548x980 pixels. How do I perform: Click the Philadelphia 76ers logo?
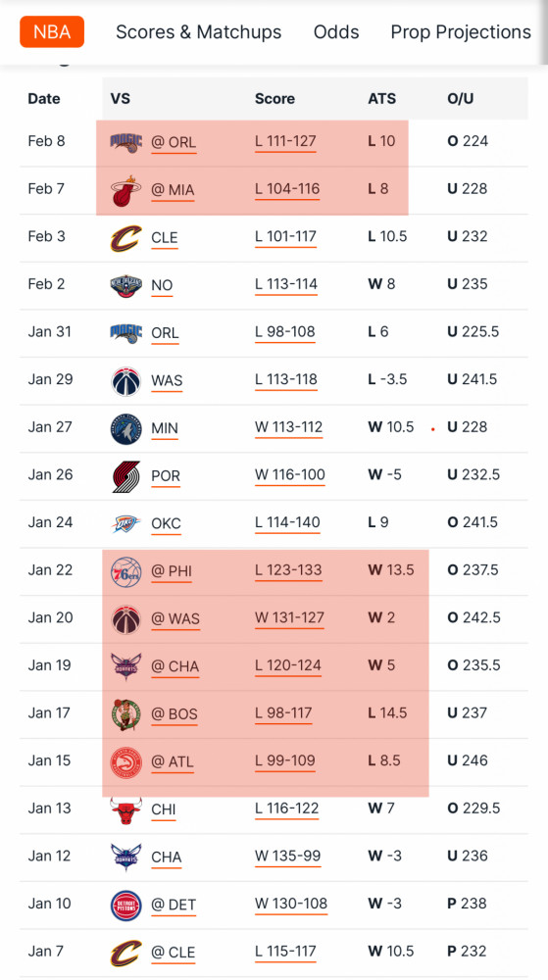tap(125, 571)
